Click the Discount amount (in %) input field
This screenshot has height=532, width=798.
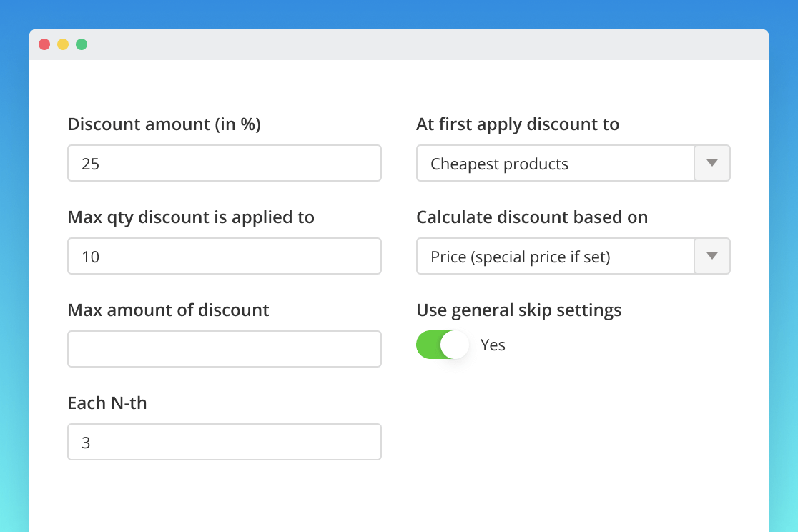coord(224,164)
